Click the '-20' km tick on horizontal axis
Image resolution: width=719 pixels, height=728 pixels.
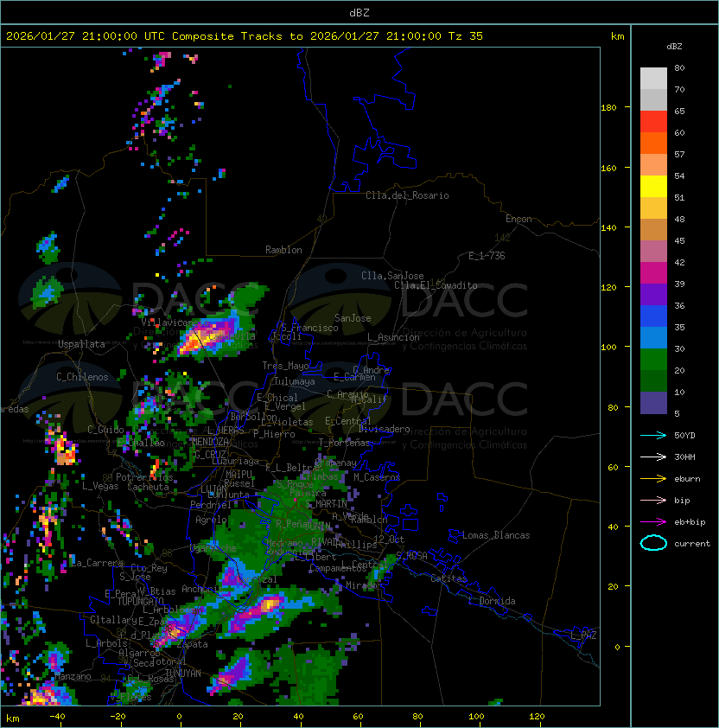118,717
